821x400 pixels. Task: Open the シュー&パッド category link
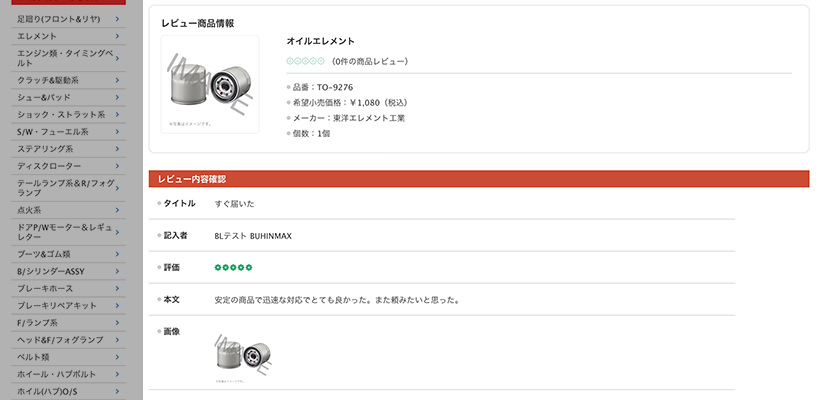(69, 97)
